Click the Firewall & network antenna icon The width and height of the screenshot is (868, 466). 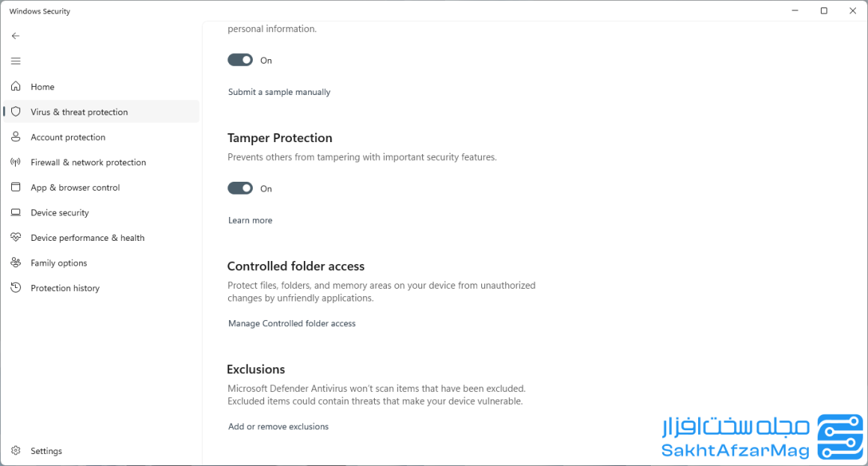click(x=16, y=162)
